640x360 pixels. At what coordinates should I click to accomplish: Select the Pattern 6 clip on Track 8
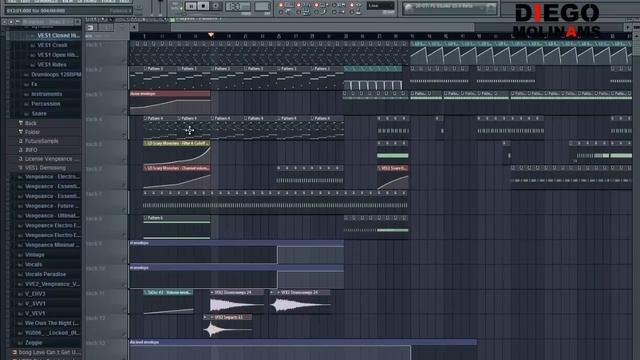coord(177,227)
